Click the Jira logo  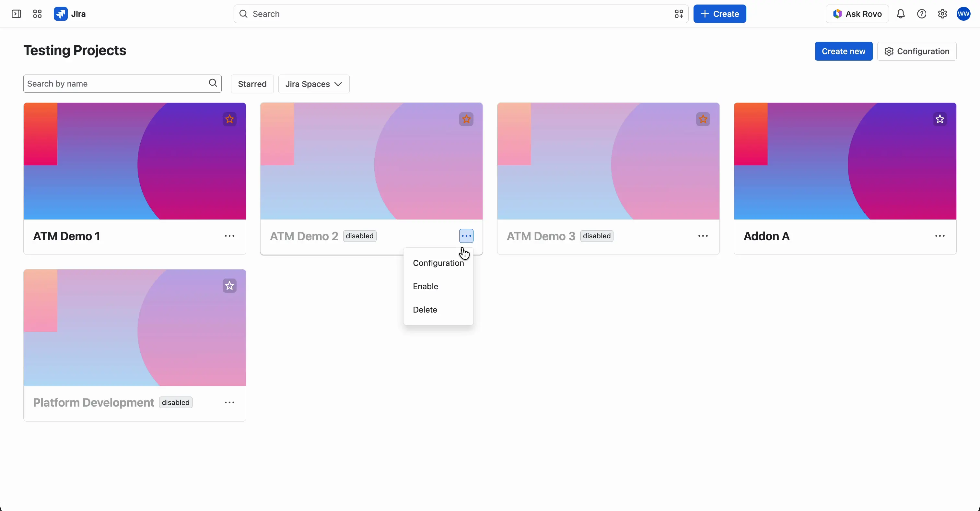(x=70, y=14)
